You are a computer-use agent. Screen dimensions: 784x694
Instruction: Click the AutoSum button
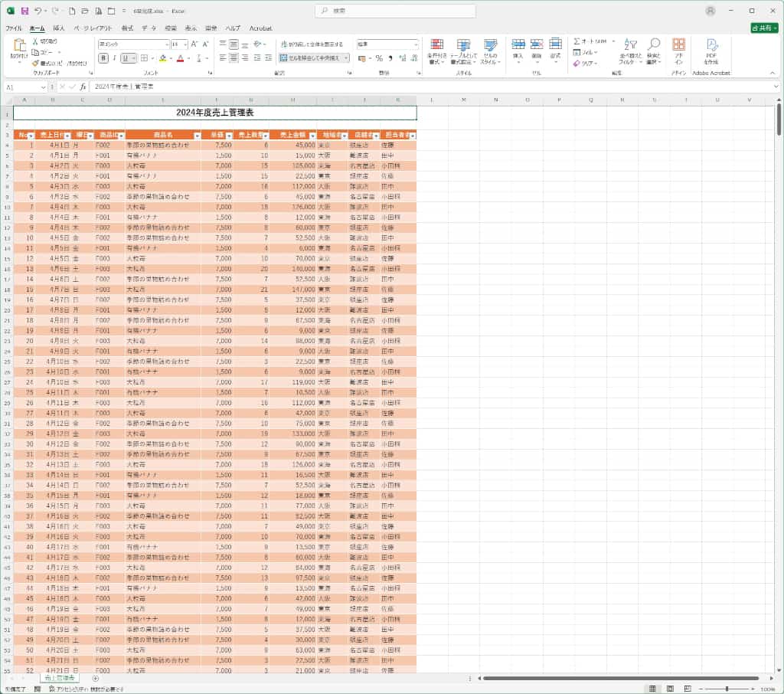point(593,41)
